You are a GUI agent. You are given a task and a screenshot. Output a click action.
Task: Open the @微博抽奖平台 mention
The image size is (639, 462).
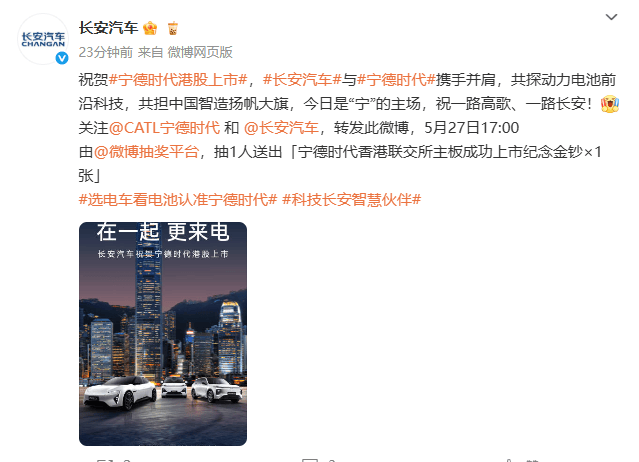146,152
